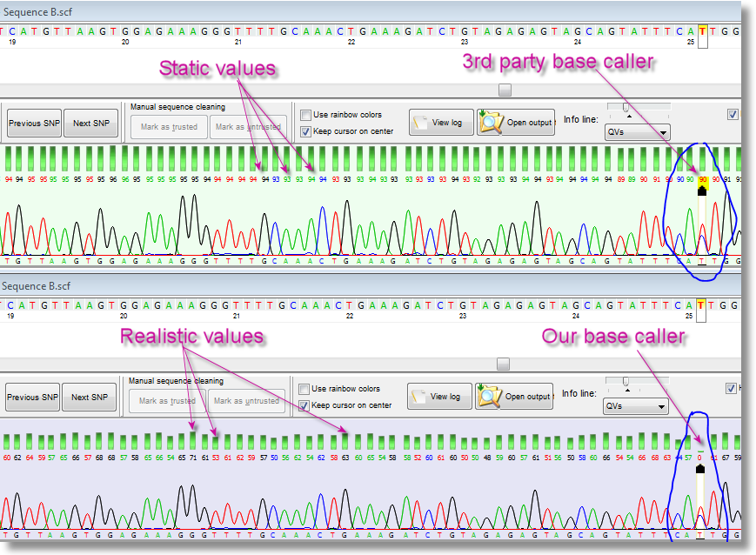
Task: Click Open output button in upper panel
Action: (x=516, y=123)
